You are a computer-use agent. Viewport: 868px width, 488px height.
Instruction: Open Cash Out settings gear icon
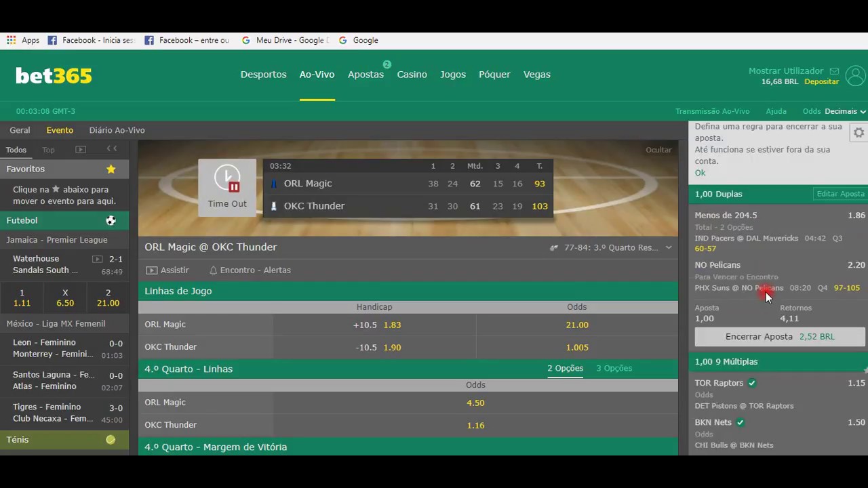[859, 133]
